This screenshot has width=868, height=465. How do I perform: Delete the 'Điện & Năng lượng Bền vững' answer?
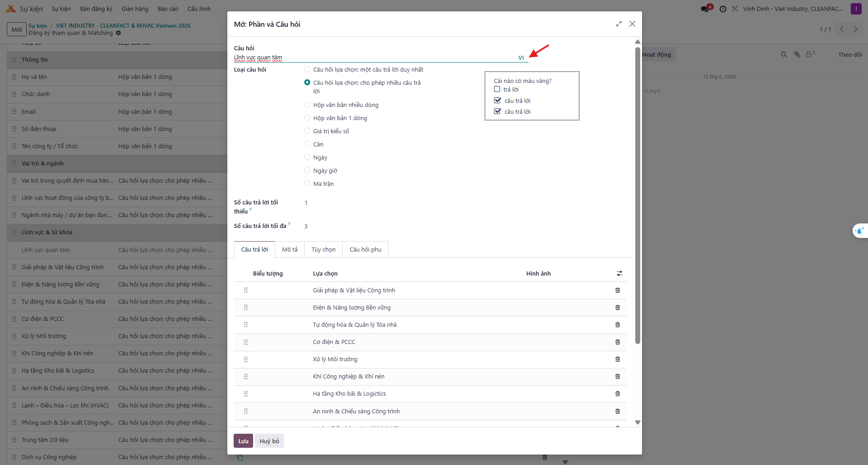tap(618, 308)
